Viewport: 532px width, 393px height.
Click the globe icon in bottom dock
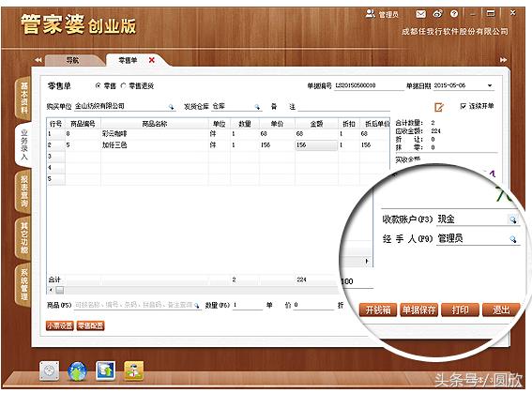pos(77,371)
